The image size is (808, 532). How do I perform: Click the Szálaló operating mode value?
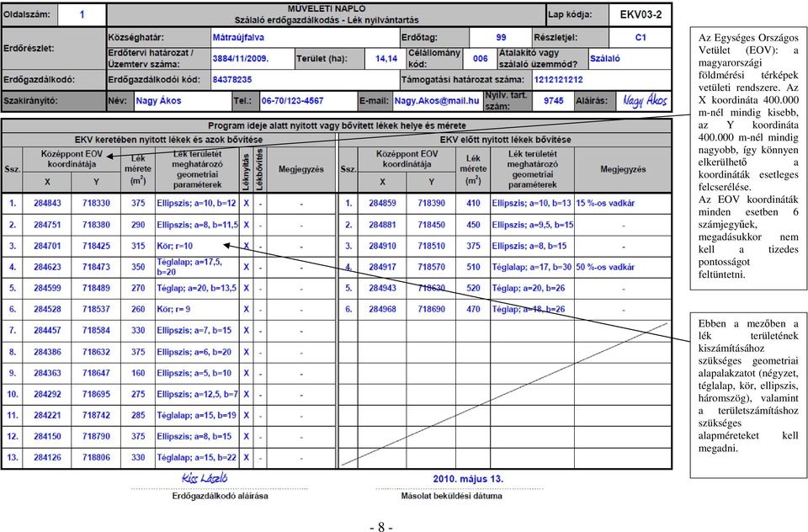(605, 58)
